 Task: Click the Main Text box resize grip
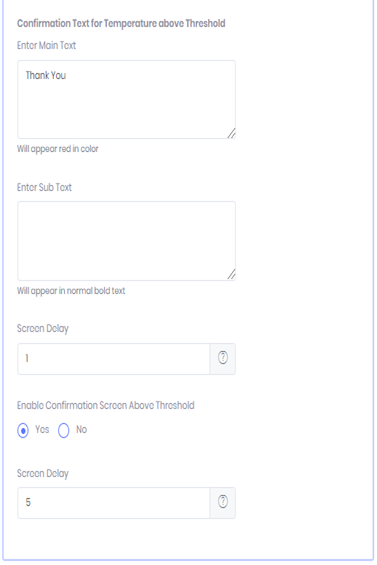(231, 133)
